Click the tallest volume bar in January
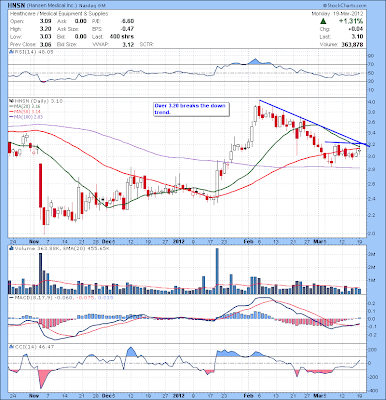This screenshot has height=400, width=386. (217, 271)
